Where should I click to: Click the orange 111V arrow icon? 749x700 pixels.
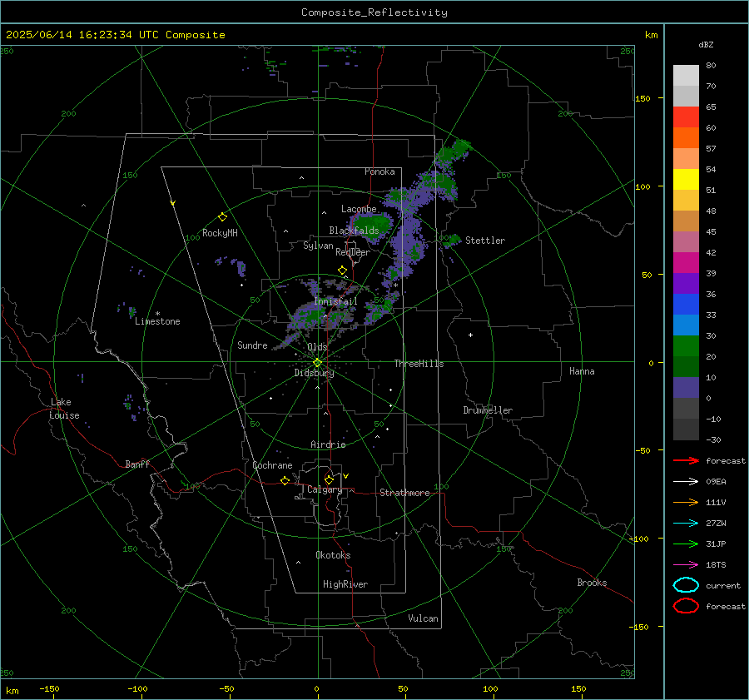tap(686, 502)
